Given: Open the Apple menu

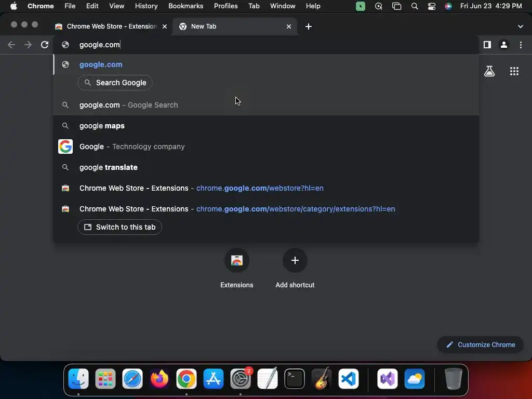Looking at the screenshot, I should click(x=14, y=6).
